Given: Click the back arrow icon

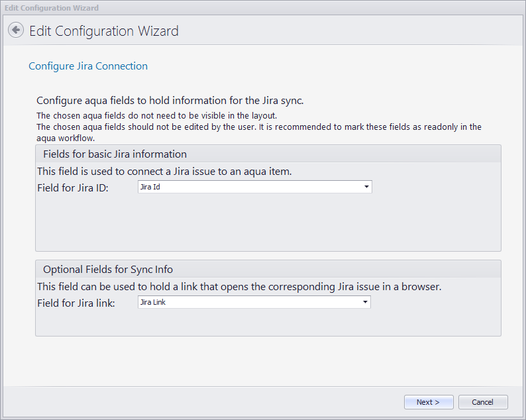Looking at the screenshot, I should [16, 30].
